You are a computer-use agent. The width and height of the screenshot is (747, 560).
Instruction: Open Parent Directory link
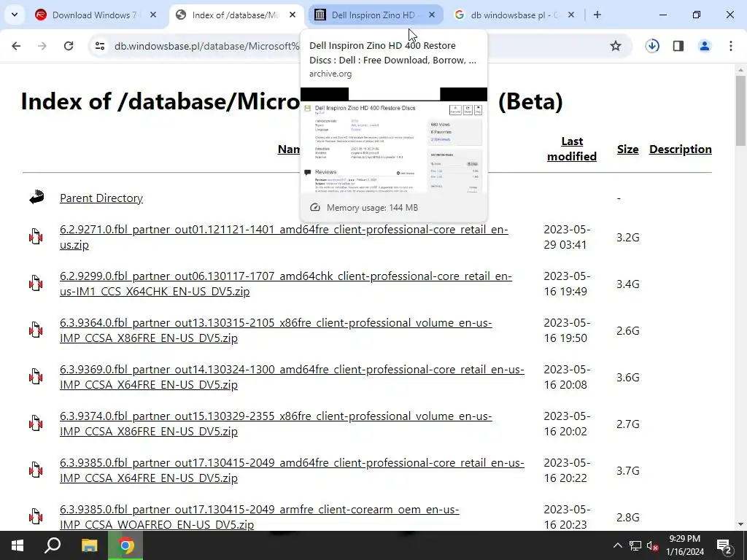tap(101, 198)
